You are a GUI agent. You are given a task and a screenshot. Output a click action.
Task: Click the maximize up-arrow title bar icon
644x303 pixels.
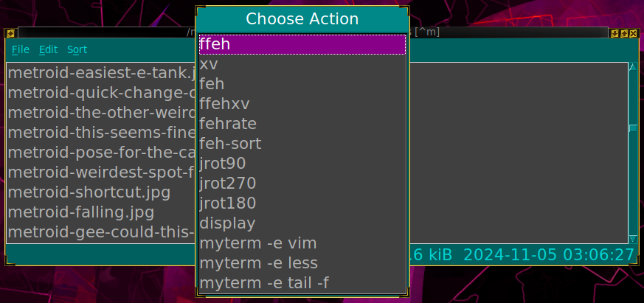[x=624, y=33]
